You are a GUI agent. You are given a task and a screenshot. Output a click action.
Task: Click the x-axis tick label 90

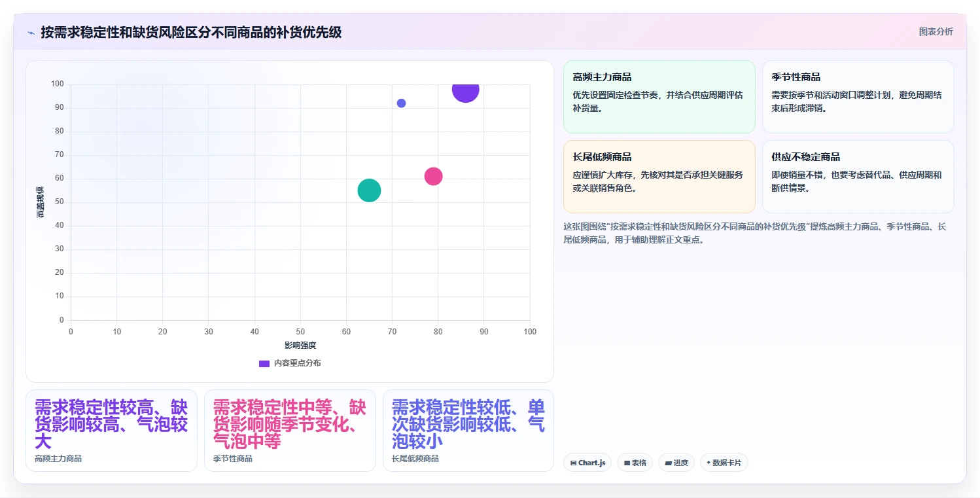(484, 332)
